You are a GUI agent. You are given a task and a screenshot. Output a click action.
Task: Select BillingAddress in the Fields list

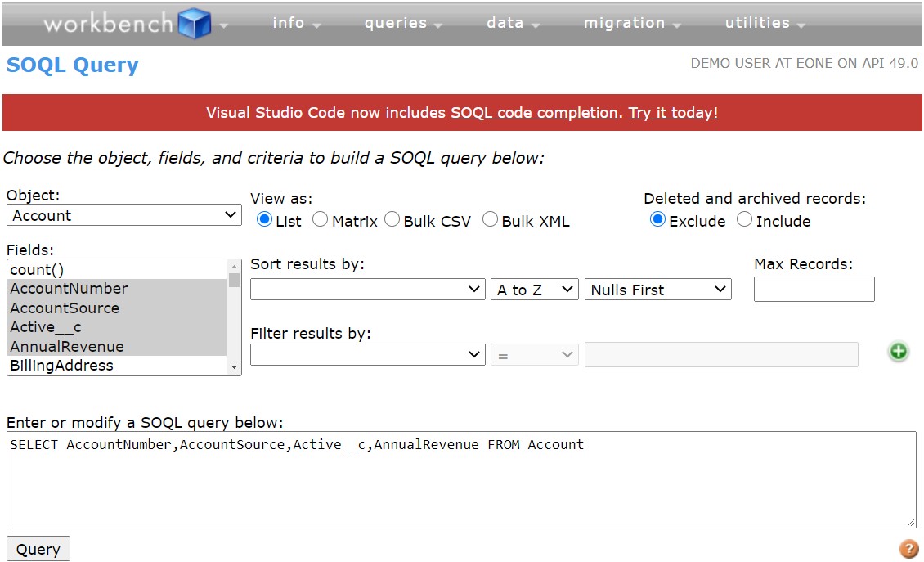pos(117,365)
